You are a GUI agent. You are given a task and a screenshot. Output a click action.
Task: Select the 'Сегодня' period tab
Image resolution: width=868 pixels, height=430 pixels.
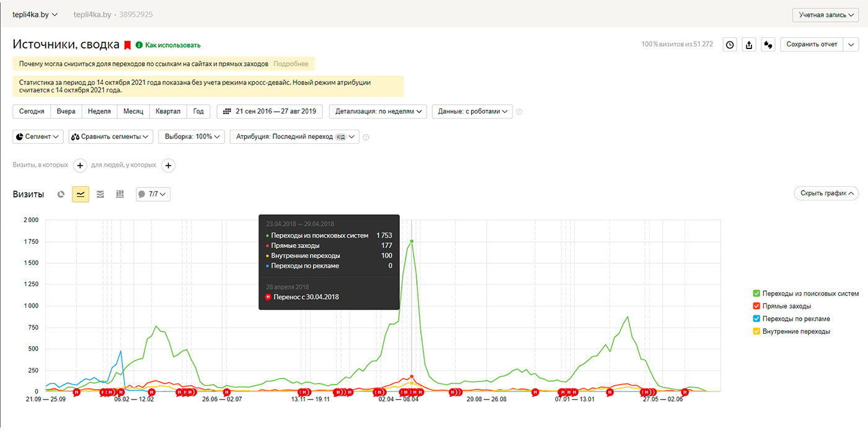pos(32,112)
